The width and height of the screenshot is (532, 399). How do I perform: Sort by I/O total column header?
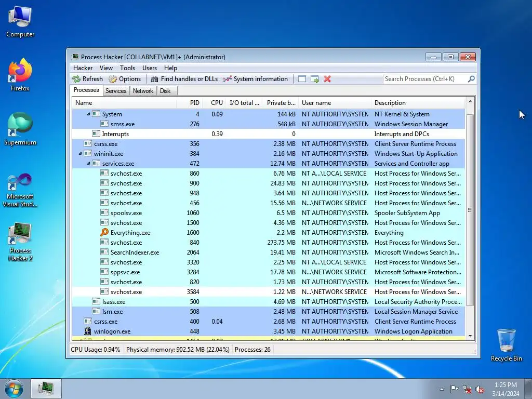click(244, 103)
